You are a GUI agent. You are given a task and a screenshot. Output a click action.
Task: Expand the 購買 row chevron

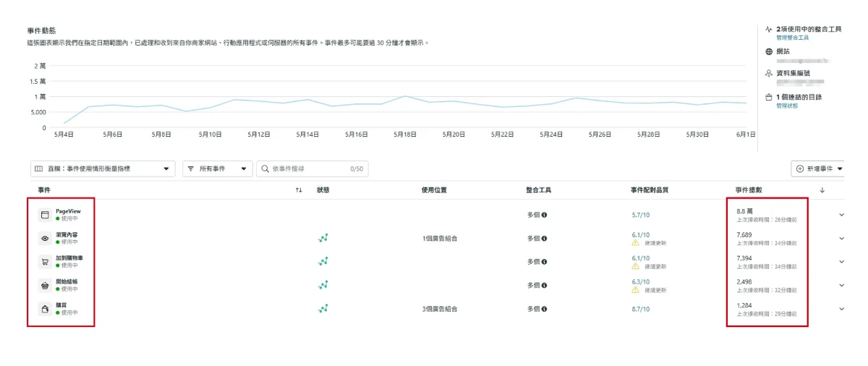841,309
